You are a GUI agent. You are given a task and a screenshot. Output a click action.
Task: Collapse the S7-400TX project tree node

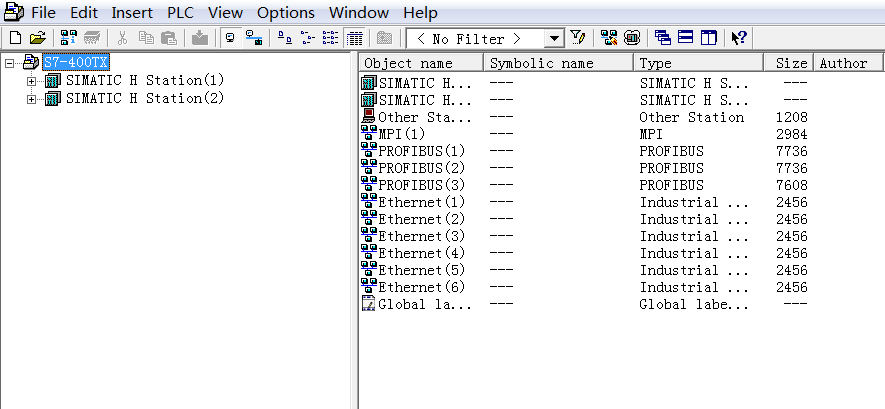click(x=9, y=63)
